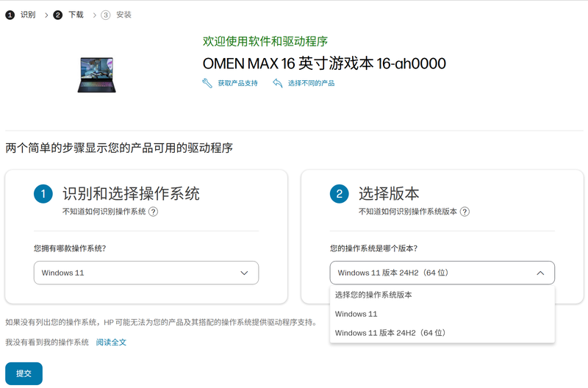Click step 3 安装 in the breadcrumb
This screenshot has width=588, height=388.
tap(116, 15)
